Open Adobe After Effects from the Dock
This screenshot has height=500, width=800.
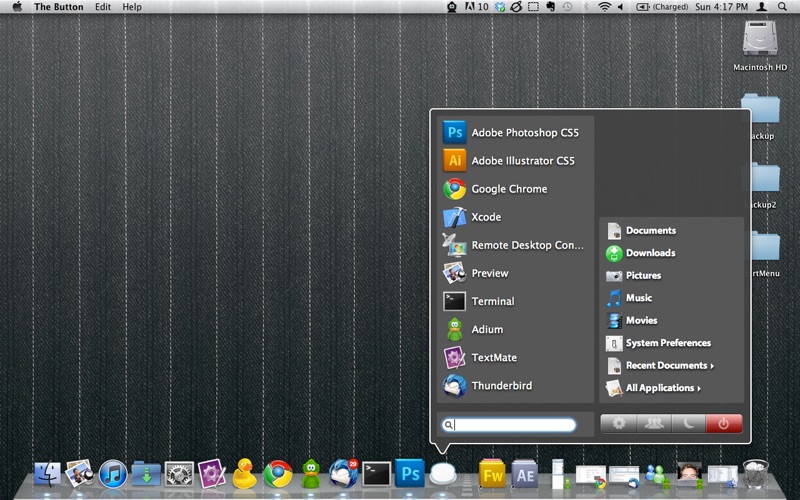(x=524, y=474)
